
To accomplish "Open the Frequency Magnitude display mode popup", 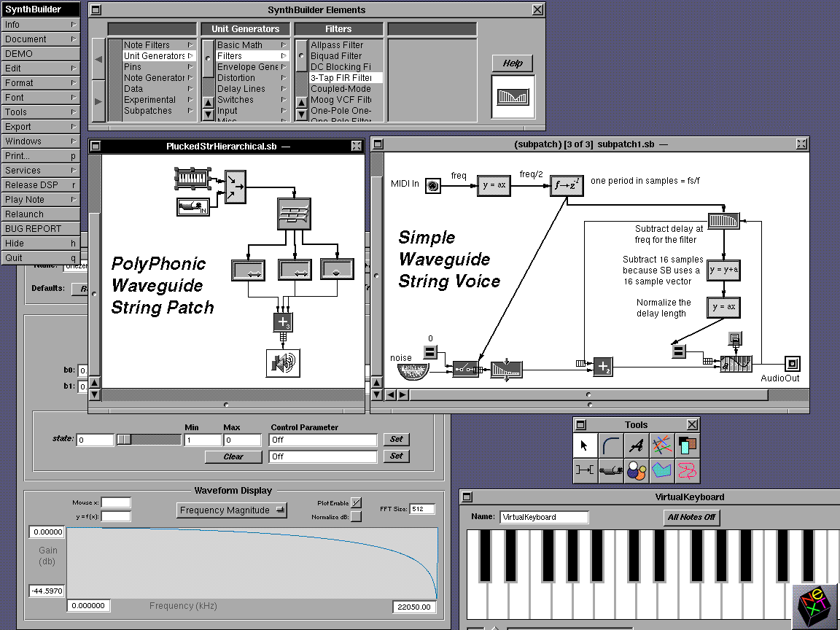I will tap(231, 510).
